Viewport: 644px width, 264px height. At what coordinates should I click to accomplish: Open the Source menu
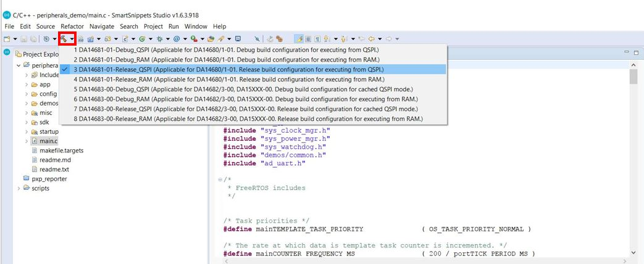click(x=46, y=27)
